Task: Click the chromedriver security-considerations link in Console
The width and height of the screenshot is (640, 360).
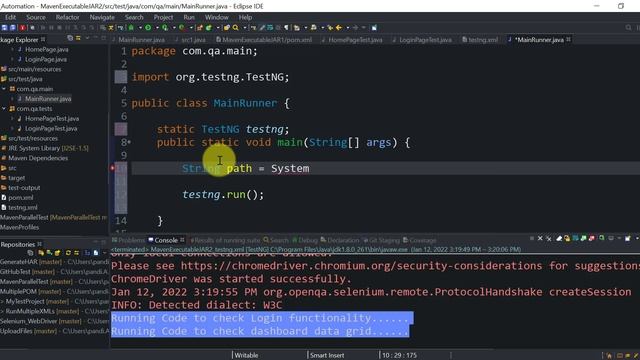Action: pos(361,266)
